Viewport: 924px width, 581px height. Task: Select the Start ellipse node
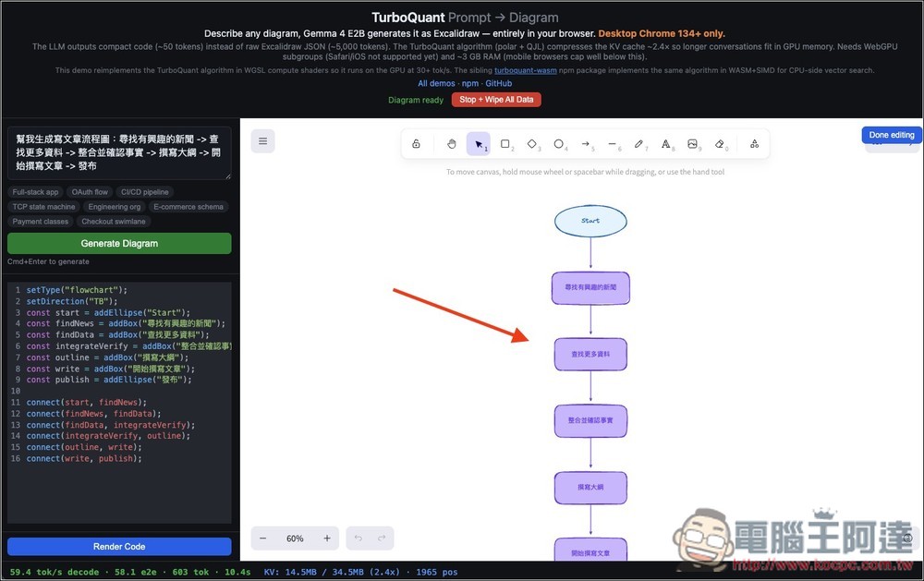590,221
